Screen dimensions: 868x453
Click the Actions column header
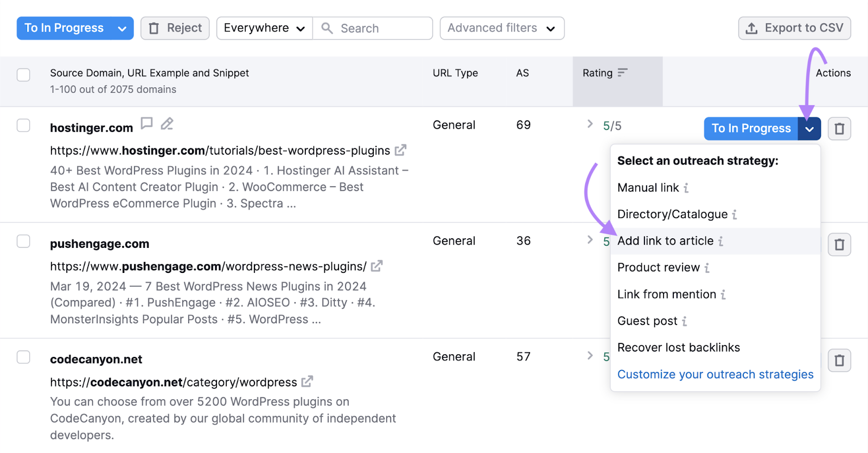833,73
